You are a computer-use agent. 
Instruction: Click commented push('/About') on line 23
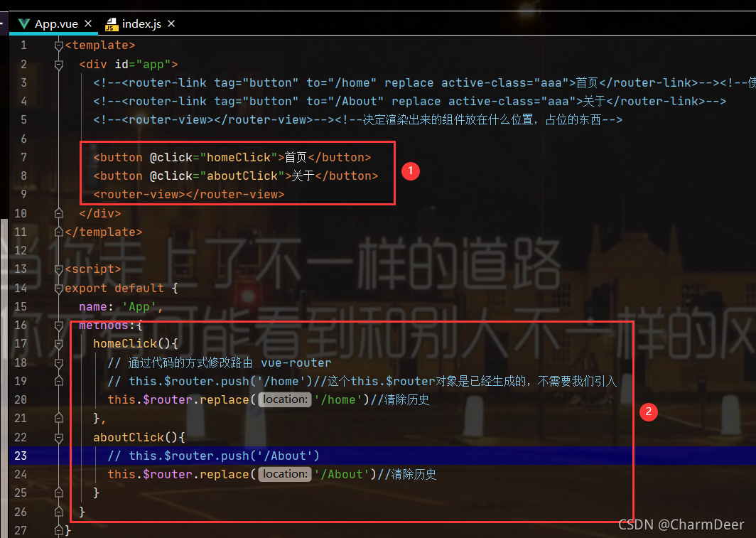(270, 456)
